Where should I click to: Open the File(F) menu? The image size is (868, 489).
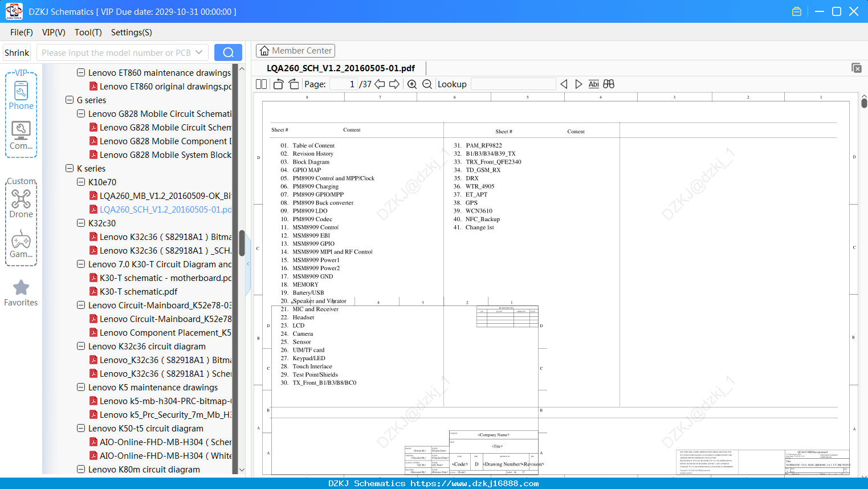22,32
